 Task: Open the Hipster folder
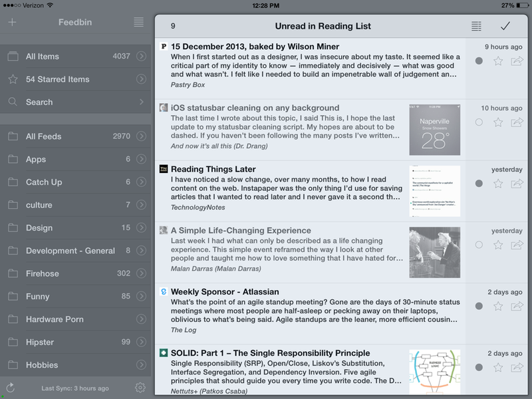[x=75, y=342]
